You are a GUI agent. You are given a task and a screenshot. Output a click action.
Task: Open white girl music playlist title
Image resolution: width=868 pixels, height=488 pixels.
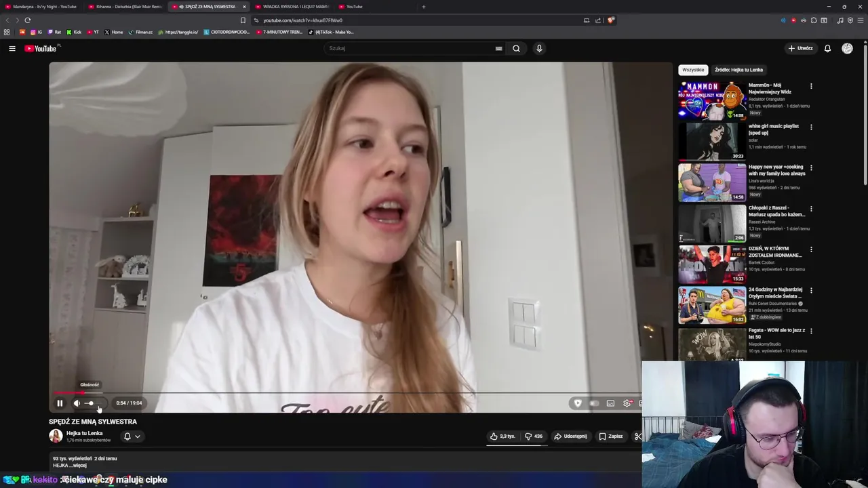tap(774, 129)
